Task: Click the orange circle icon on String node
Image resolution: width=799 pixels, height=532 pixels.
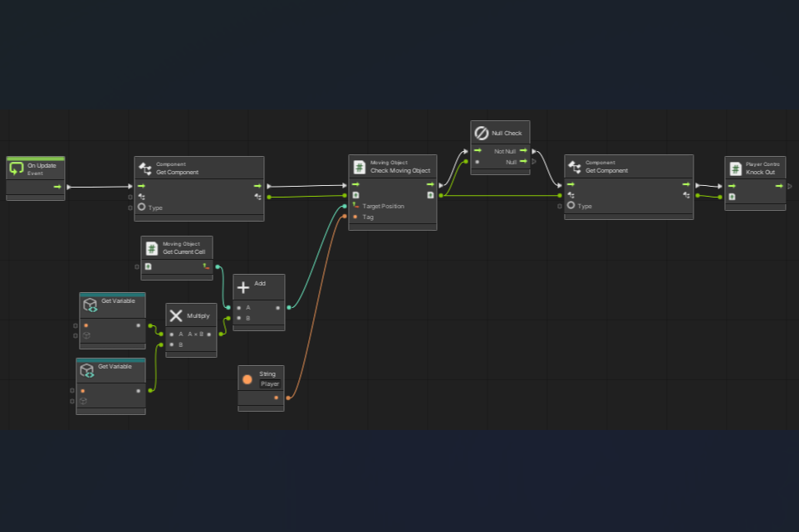Action: pyautogui.click(x=248, y=379)
